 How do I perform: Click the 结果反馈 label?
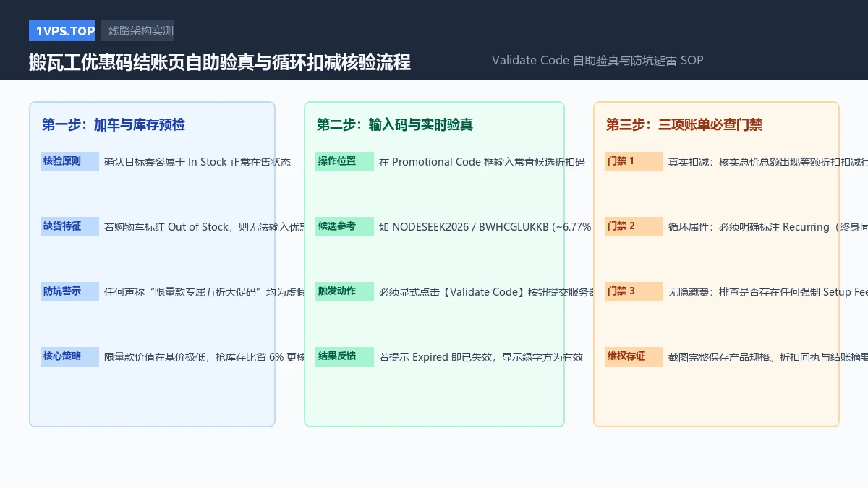pyautogui.click(x=344, y=356)
